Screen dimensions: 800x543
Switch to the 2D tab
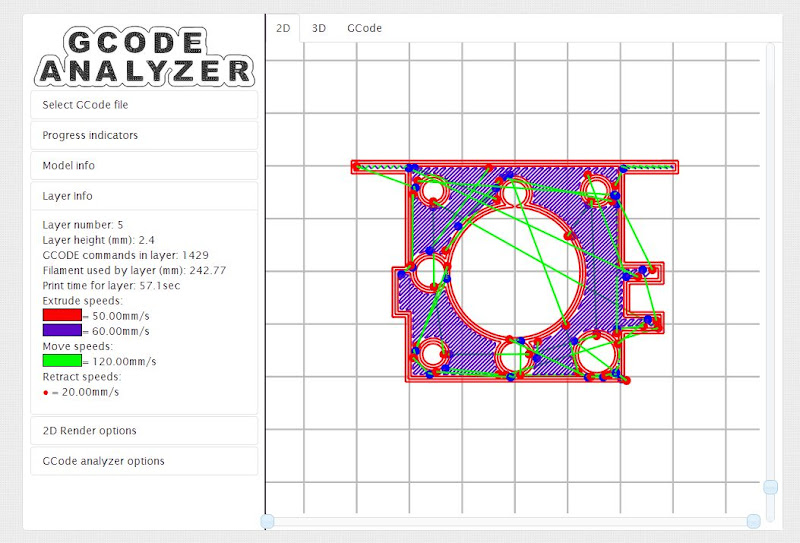click(283, 29)
